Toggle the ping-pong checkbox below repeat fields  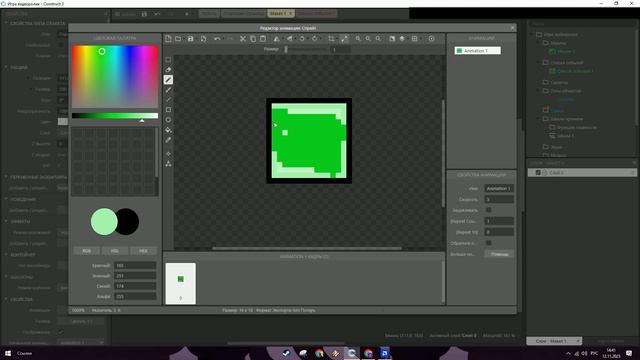(489, 243)
